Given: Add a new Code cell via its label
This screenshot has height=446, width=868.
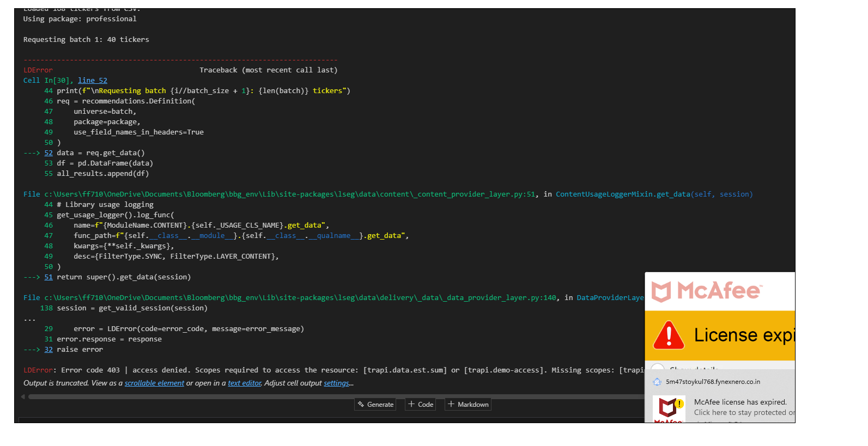Looking at the screenshot, I should [x=426, y=405].
